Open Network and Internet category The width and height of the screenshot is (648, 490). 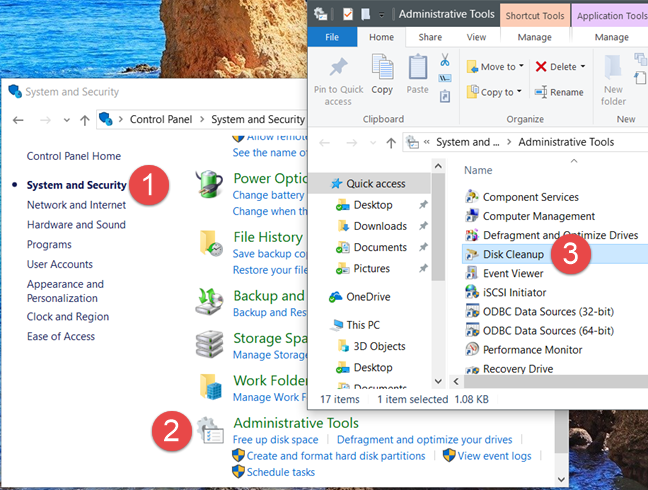[76, 205]
